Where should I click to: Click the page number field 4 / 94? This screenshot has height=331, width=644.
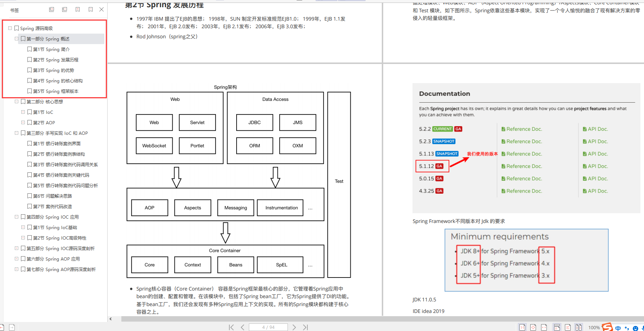(268, 327)
